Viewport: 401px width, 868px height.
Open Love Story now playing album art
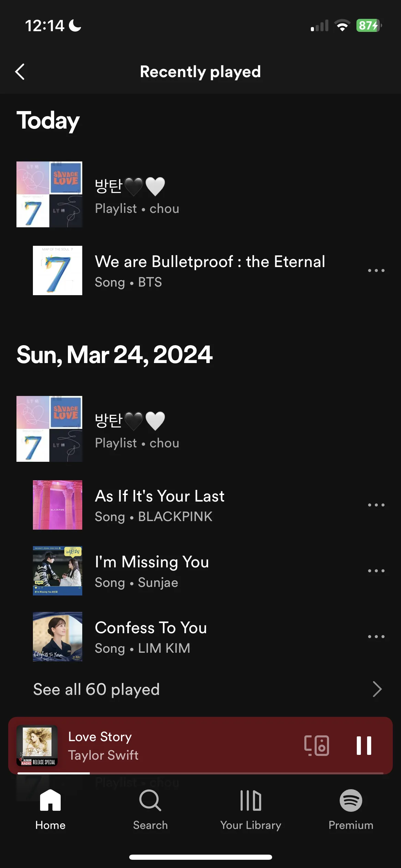[37, 746]
